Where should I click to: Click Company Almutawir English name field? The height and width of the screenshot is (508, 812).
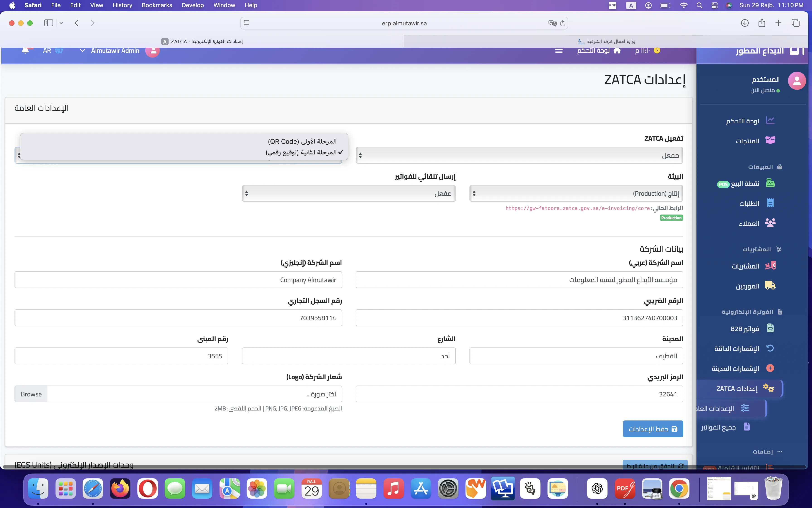tap(178, 280)
